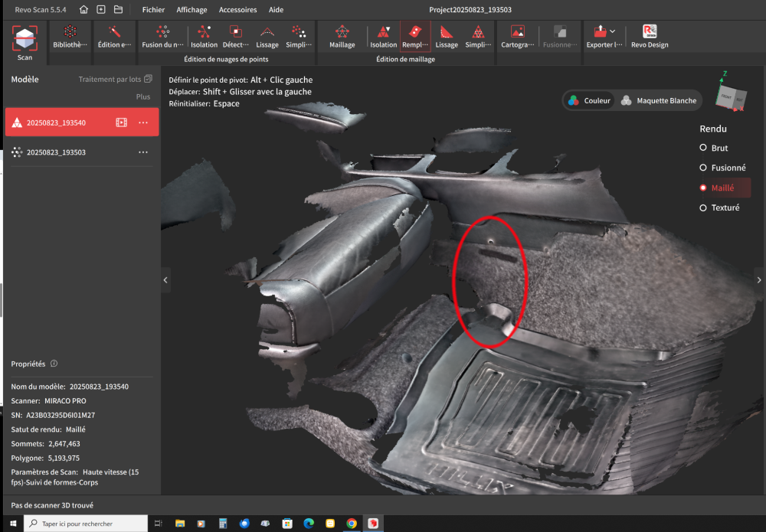Click Nom du modèle value 20250823_193540

[x=99, y=387]
